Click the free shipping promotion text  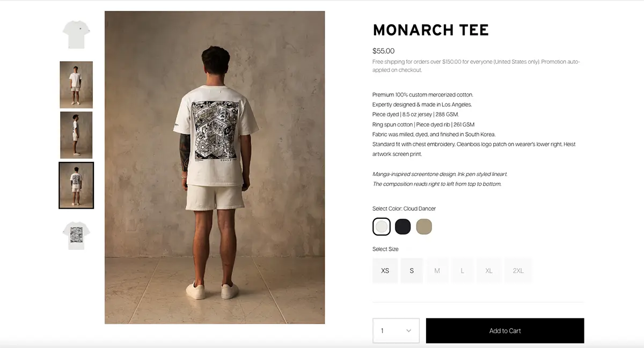(x=476, y=66)
